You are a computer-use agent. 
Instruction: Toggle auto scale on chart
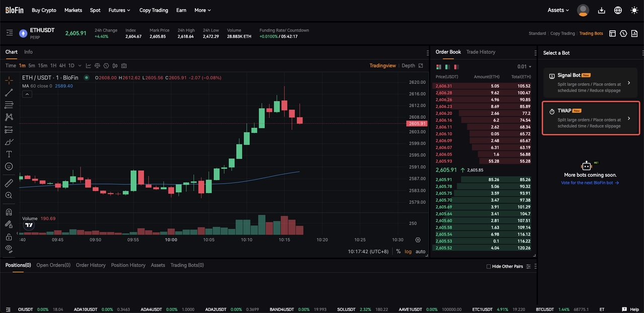pos(420,251)
